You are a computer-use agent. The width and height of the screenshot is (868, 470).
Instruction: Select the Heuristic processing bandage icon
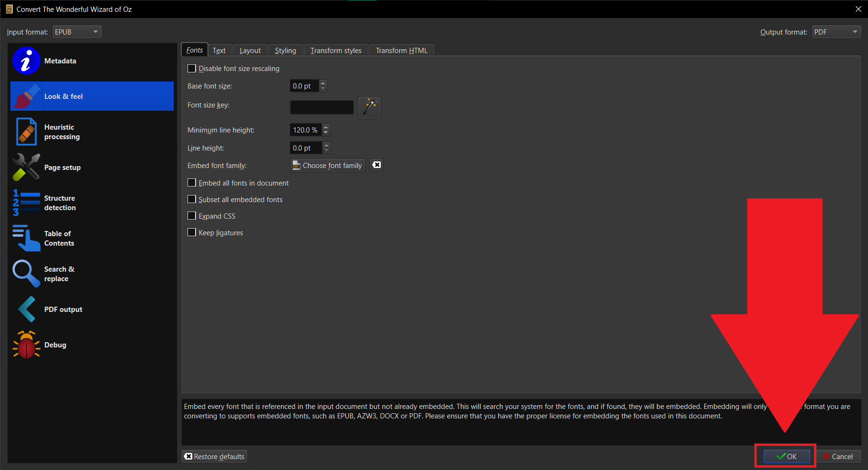(x=26, y=132)
